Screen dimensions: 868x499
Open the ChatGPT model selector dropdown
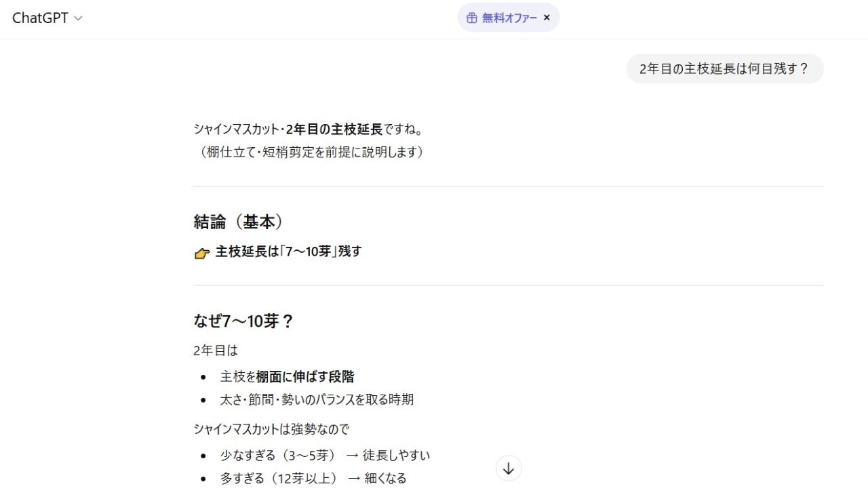[47, 18]
